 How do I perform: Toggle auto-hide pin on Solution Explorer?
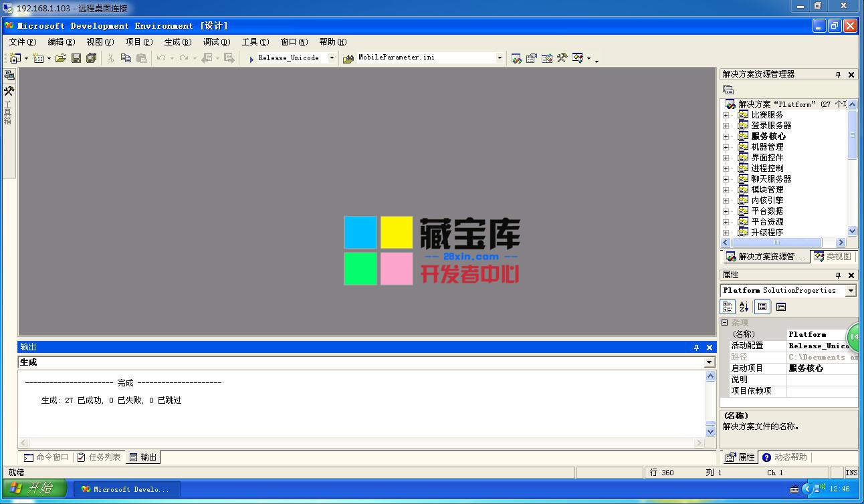point(838,75)
